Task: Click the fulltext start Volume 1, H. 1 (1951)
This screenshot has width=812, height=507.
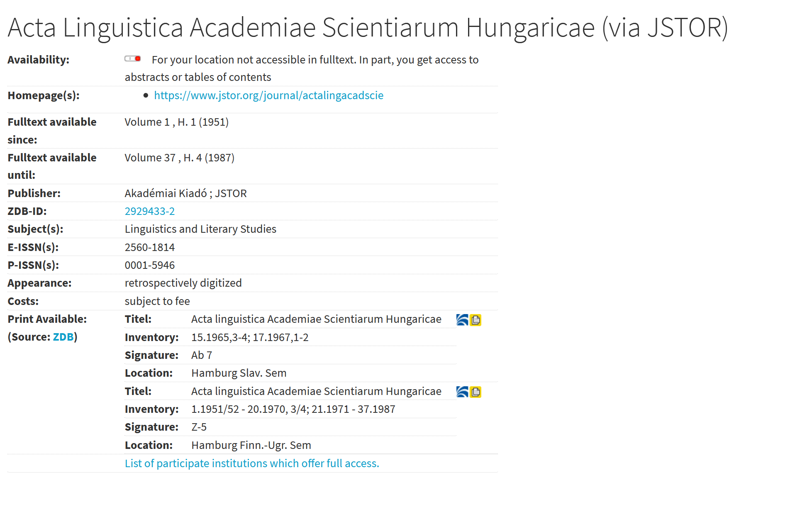Action: click(x=176, y=122)
